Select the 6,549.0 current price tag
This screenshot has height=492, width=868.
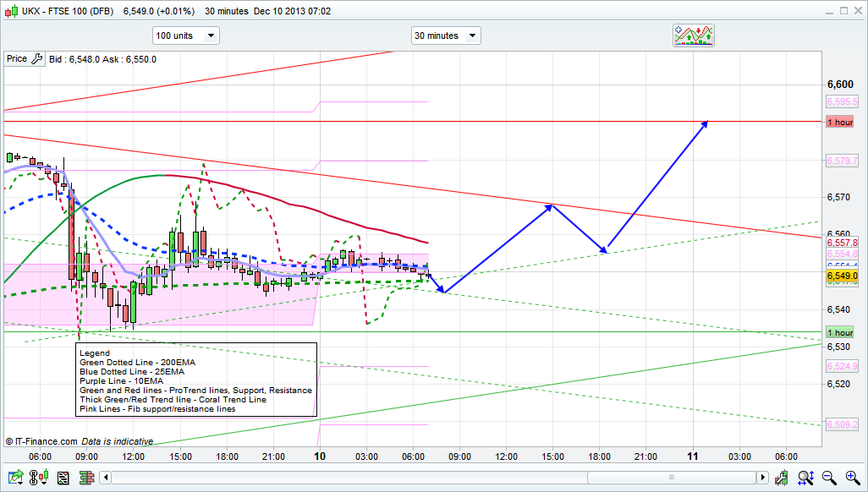click(842, 276)
